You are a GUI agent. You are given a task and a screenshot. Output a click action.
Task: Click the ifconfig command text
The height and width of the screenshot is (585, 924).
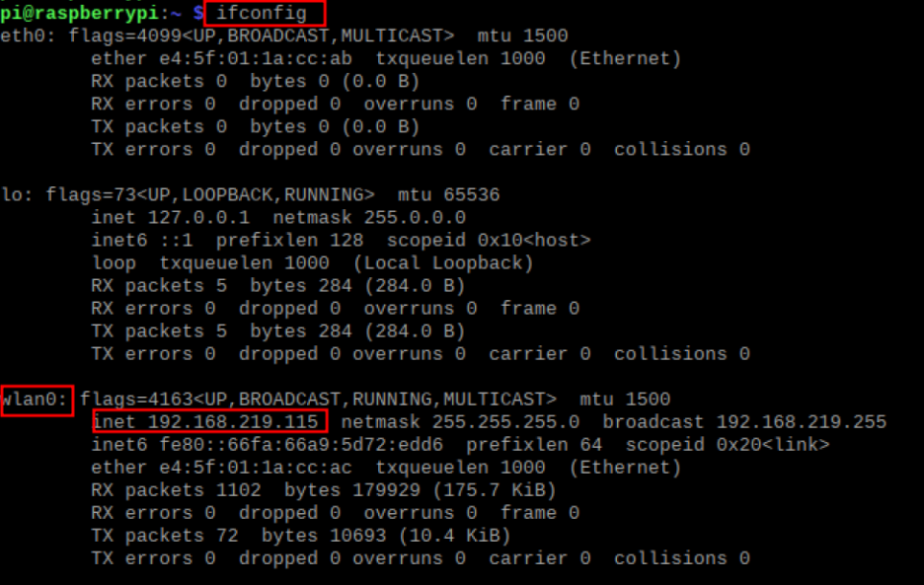(x=261, y=13)
